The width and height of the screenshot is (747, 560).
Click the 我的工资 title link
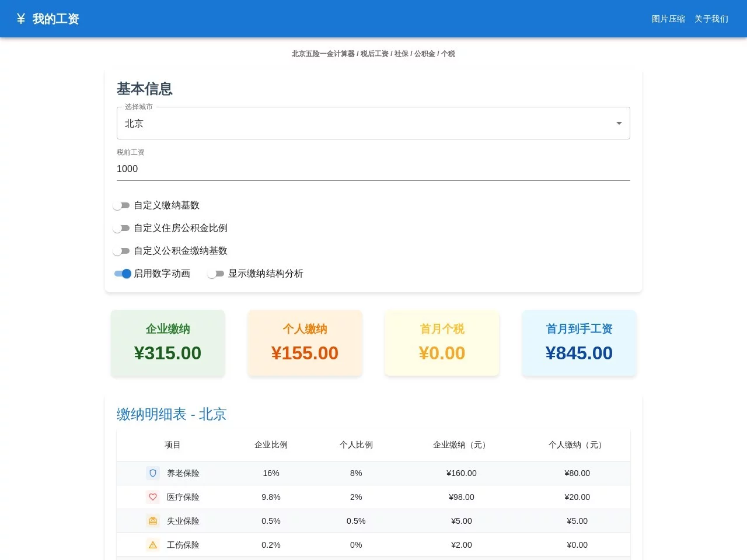coord(56,18)
